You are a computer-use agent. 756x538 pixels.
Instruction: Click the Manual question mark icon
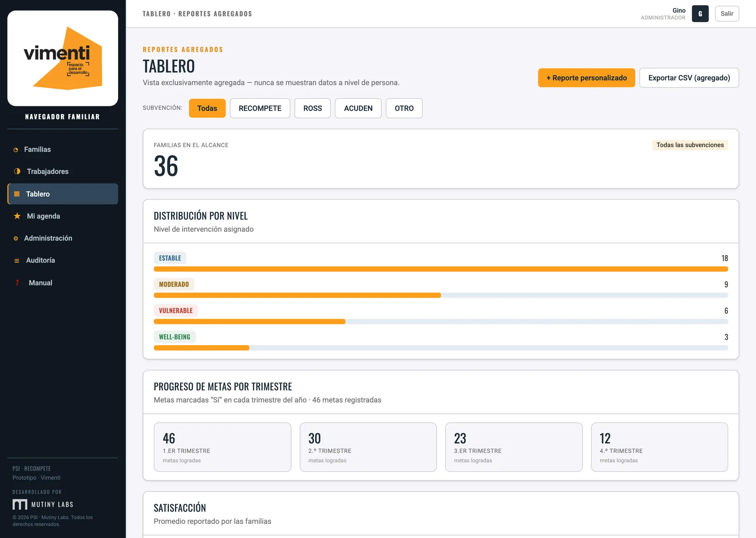point(17,283)
